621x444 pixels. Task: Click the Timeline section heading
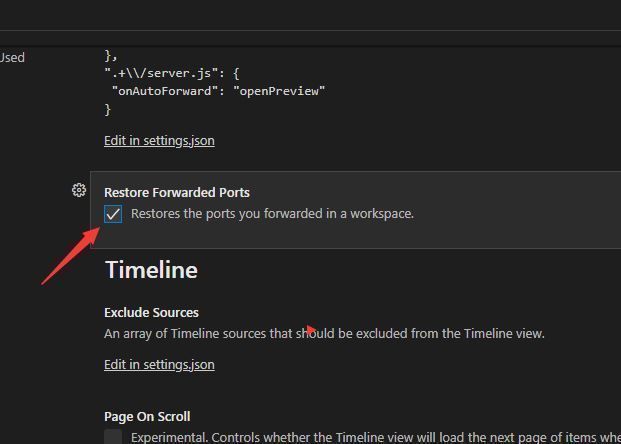click(151, 270)
